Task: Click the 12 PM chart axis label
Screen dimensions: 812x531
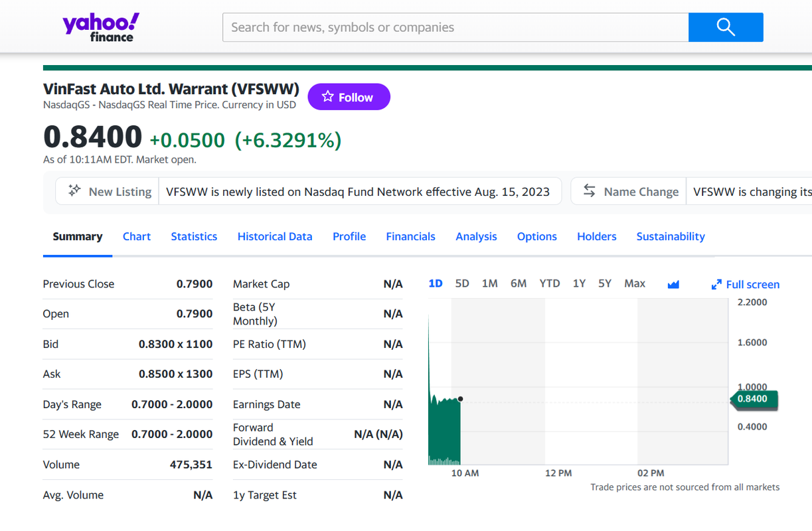Action: tap(558, 473)
